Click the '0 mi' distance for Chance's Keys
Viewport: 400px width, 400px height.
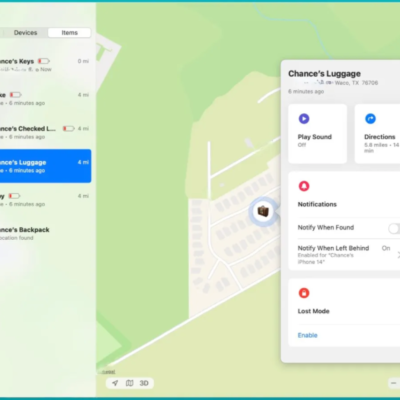83,61
